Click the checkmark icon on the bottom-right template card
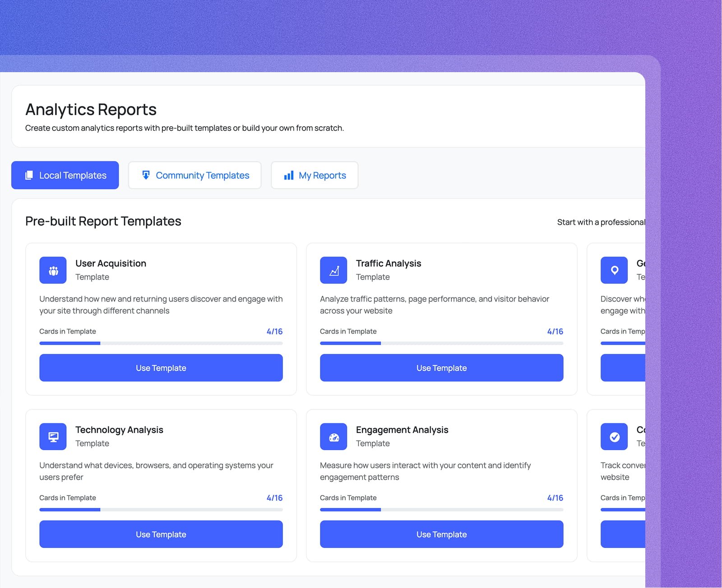The height and width of the screenshot is (588, 722). (614, 436)
